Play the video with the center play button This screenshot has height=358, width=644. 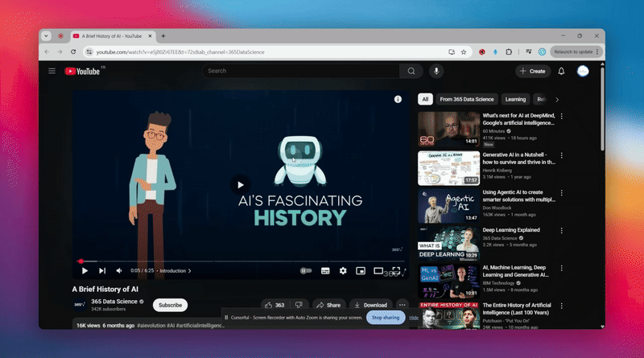click(240, 185)
